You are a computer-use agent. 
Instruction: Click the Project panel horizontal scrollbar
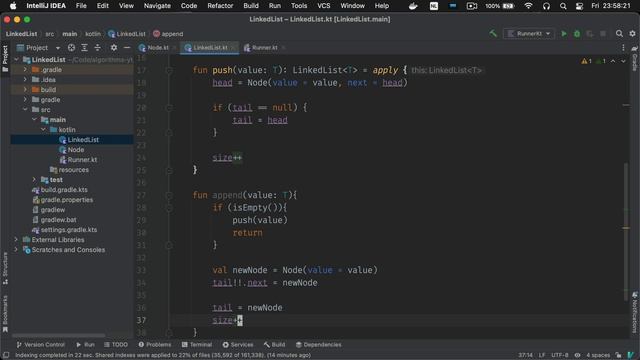tap(58, 336)
